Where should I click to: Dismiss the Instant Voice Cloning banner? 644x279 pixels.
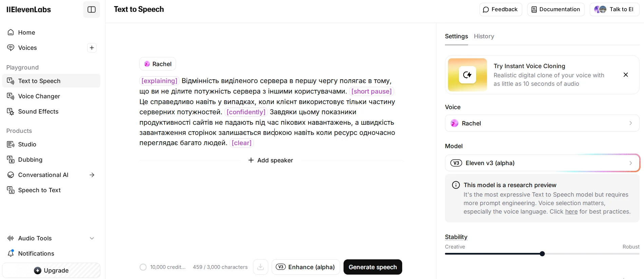pos(626,75)
